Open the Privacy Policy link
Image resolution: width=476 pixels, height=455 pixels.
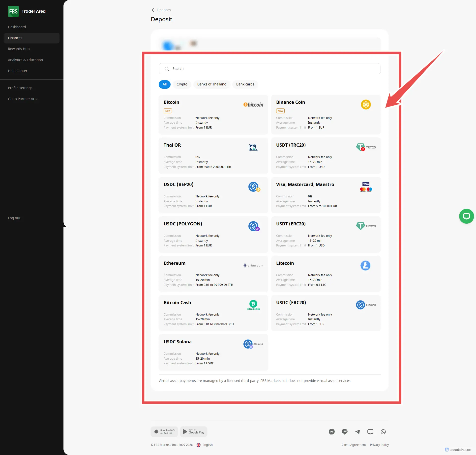coord(379,445)
